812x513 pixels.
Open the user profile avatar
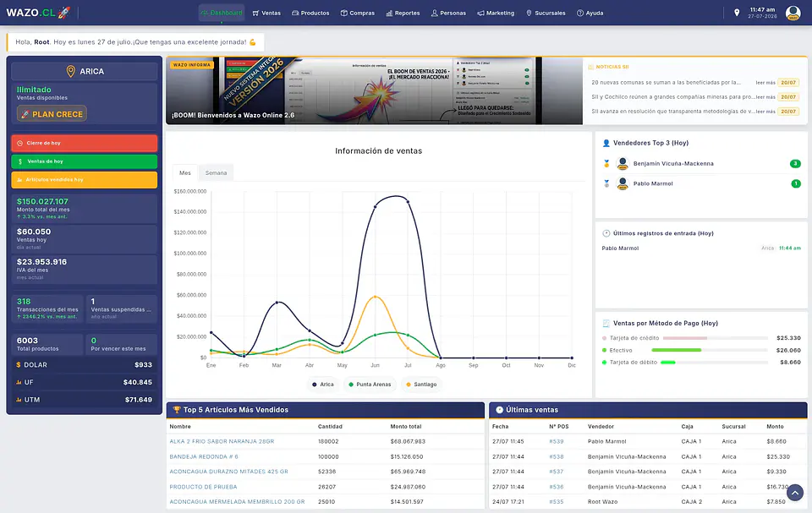click(793, 13)
